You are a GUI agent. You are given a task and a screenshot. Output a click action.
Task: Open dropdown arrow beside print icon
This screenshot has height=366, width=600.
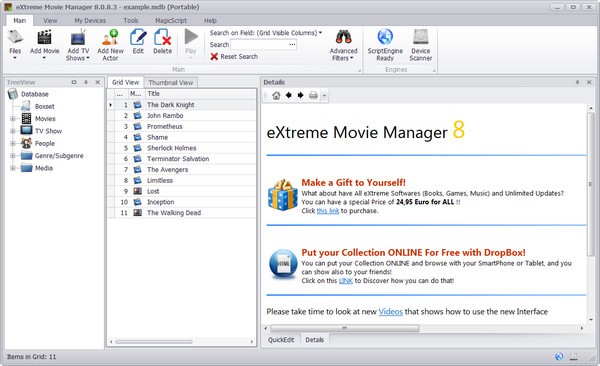(x=324, y=95)
